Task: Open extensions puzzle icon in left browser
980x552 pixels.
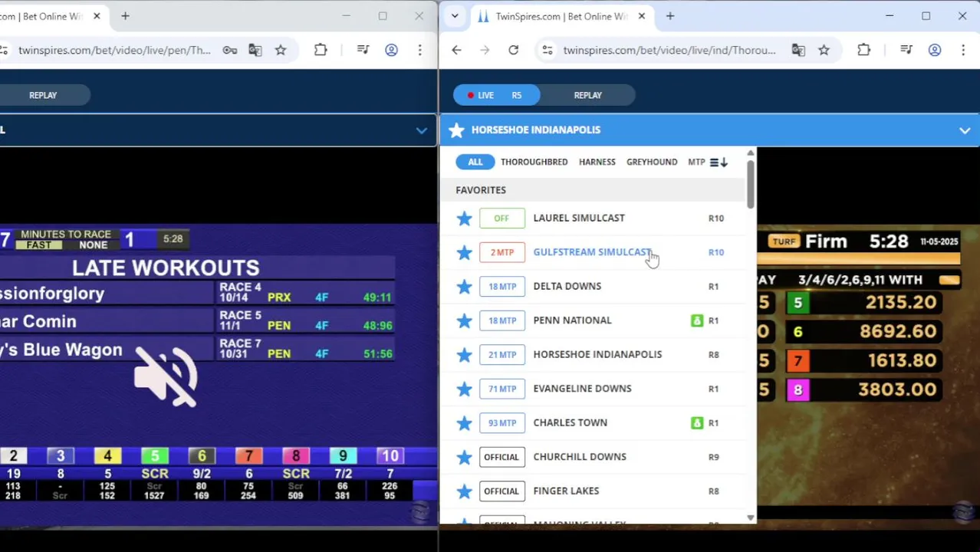Action: [321, 50]
